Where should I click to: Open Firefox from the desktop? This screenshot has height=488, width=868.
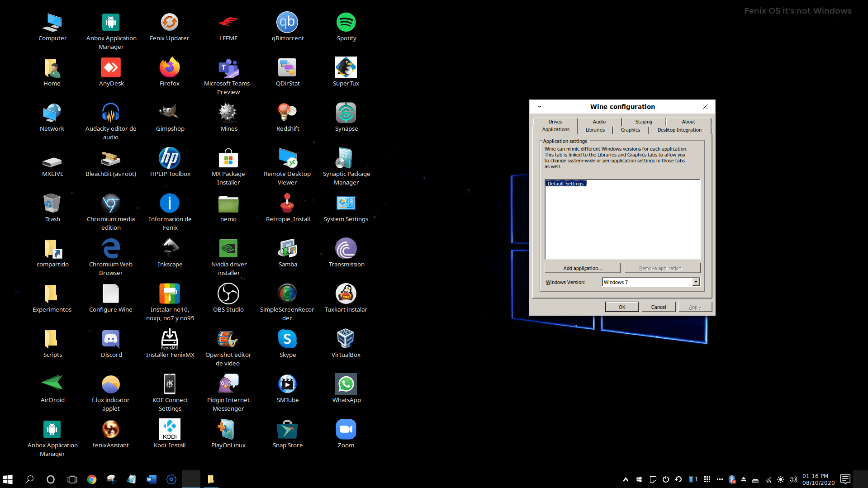click(170, 67)
